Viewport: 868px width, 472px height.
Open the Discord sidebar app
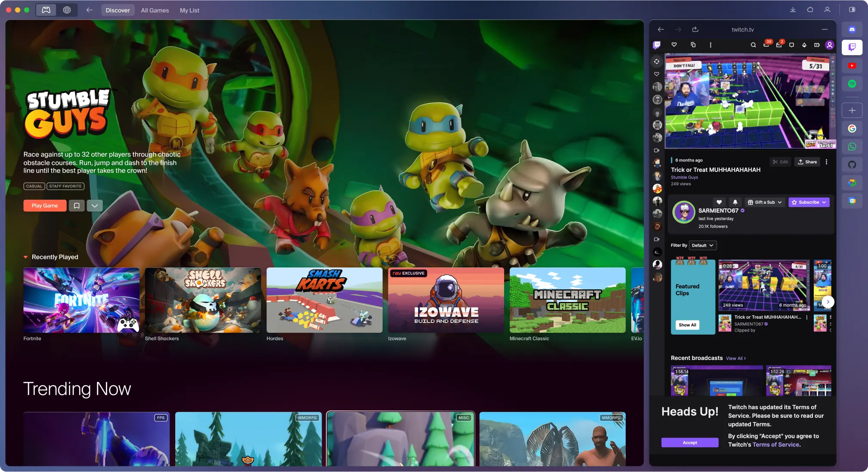852,30
